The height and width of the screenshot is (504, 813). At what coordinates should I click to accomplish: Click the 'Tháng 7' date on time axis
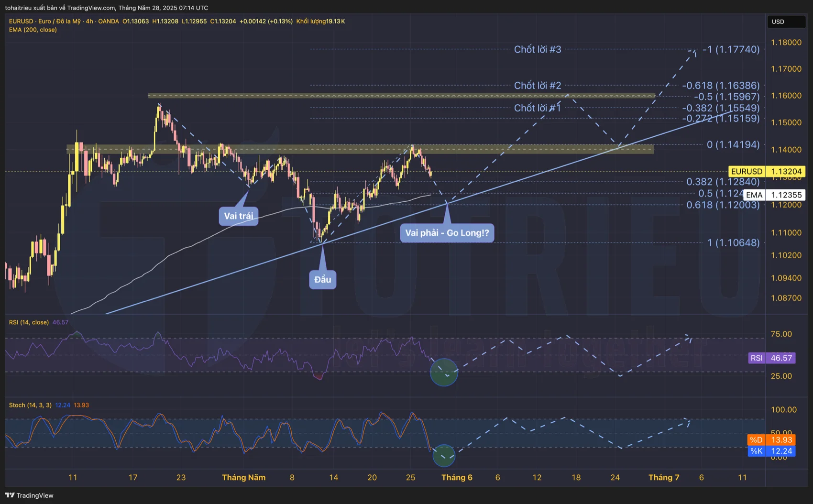point(664,477)
